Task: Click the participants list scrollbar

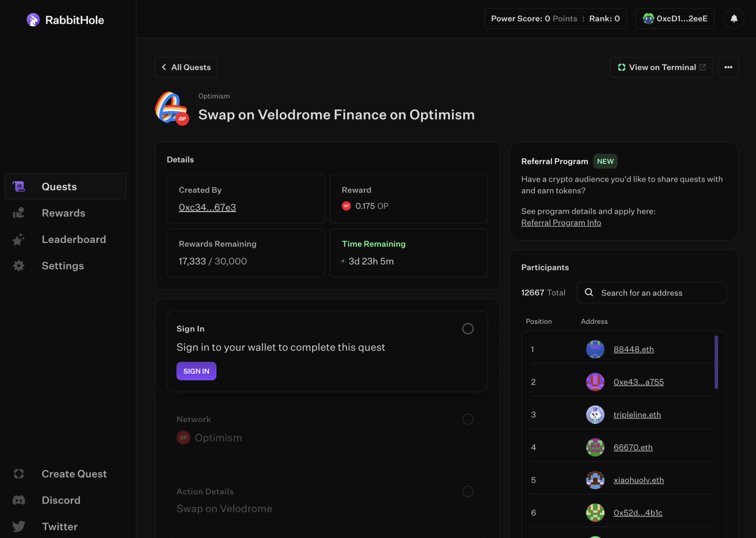Action: point(717,362)
